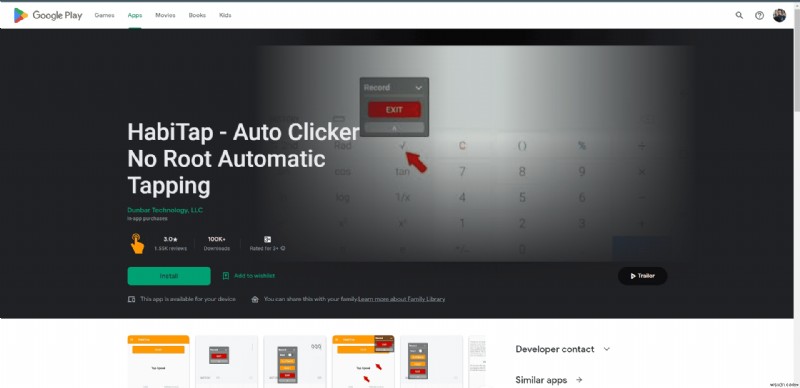Screen dimensions: 800x388
Task: Open Dunbar Technology, LLC developer page
Action: click(x=165, y=210)
